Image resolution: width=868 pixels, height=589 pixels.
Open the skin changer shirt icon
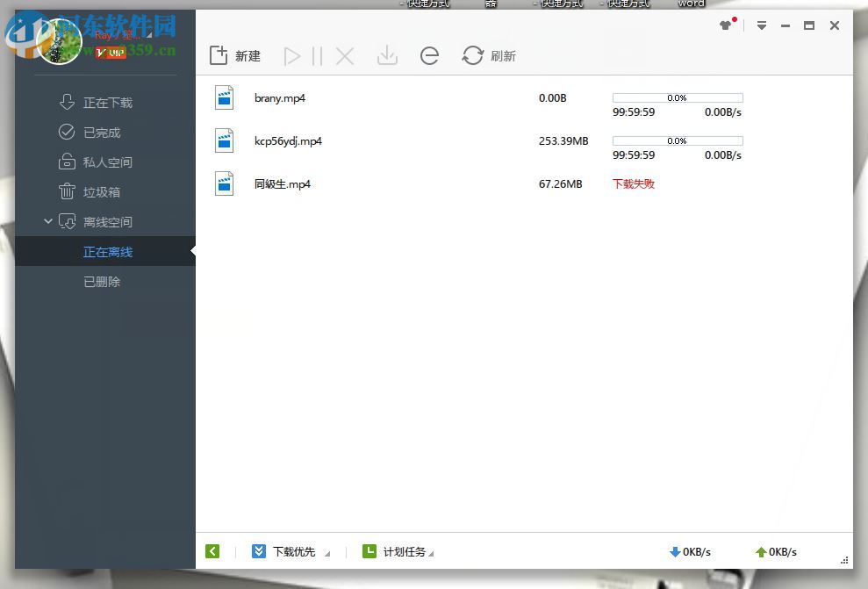726,25
